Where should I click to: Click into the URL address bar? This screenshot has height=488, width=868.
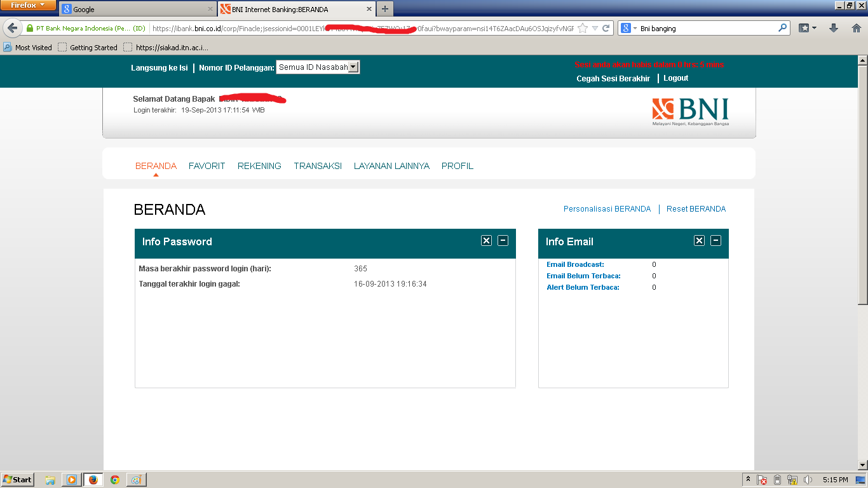(x=362, y=29)
